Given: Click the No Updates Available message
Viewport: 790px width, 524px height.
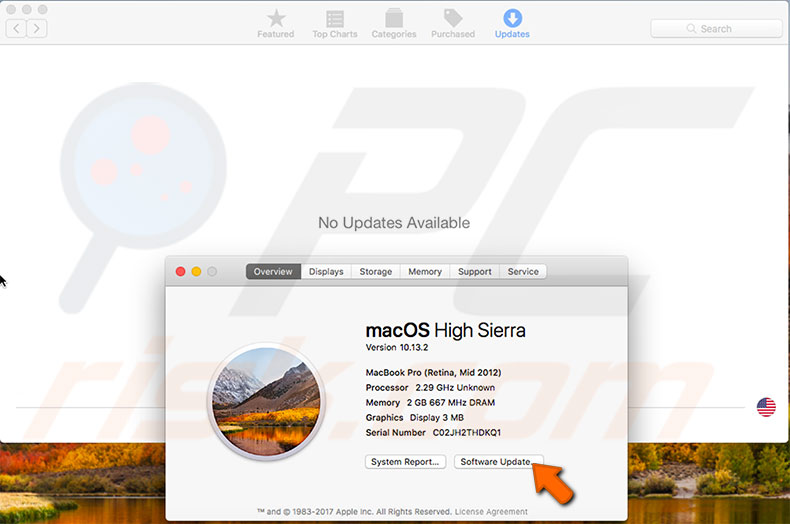Looking at the screenshot, I should pos(394,223).
